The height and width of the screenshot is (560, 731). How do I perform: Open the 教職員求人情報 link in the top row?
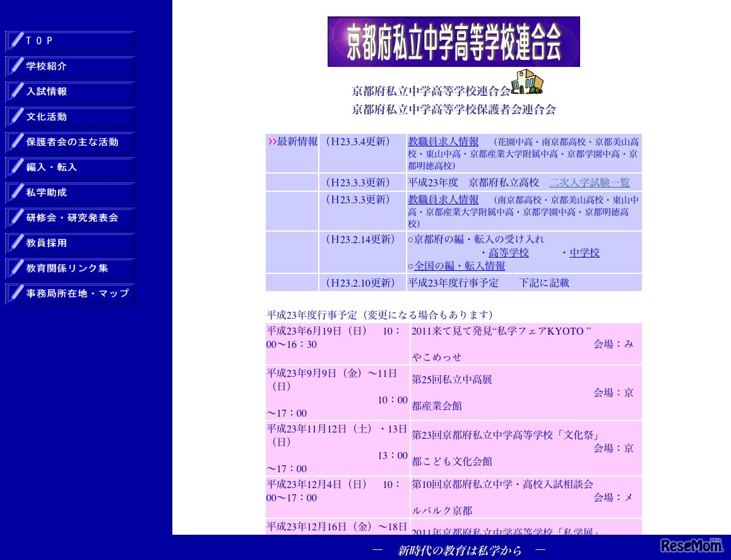tap(443, 142)
